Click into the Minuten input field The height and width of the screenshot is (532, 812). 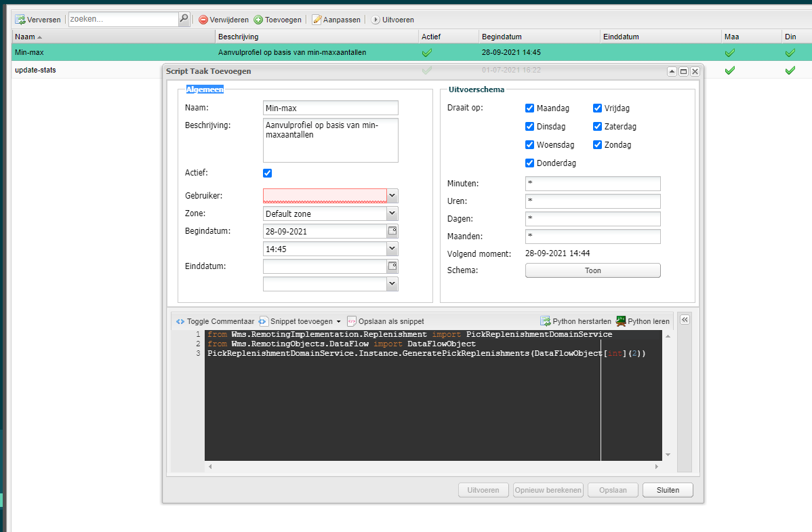tap(592, 184)
